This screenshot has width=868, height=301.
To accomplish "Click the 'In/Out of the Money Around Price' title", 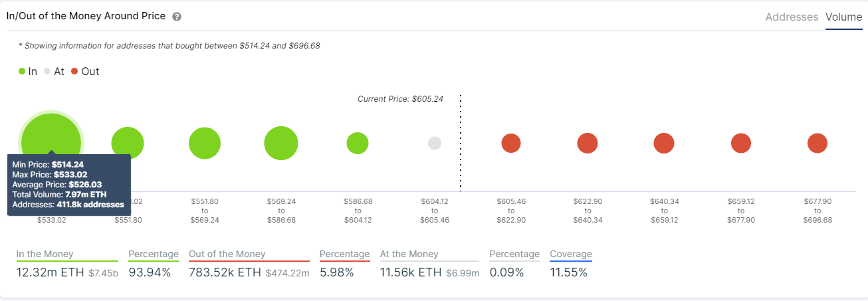I will tap(86, 16).
